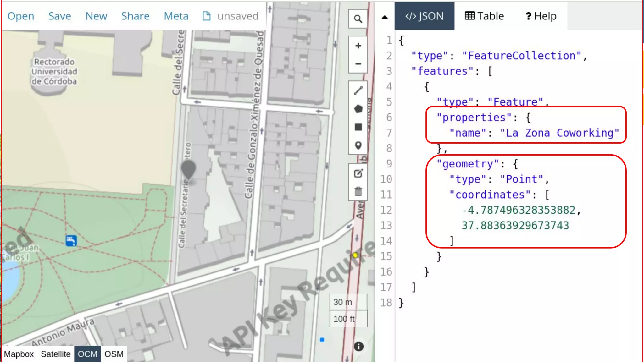Screen dimensions: 644x362
Task: Open the Save menu
Action: tap(59, 16)
